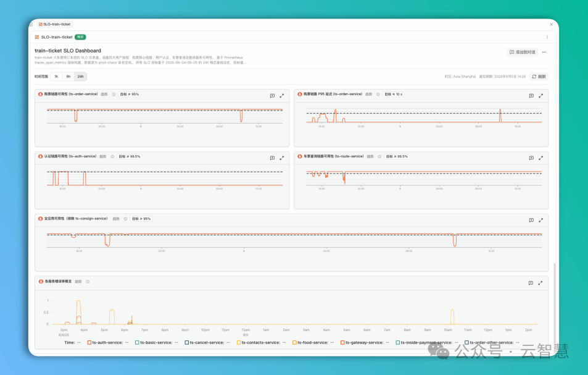Screen dimensions: 588x375
Task: Add 全应用可用性 panel to conversation
Action: click(x=531, y=221)
